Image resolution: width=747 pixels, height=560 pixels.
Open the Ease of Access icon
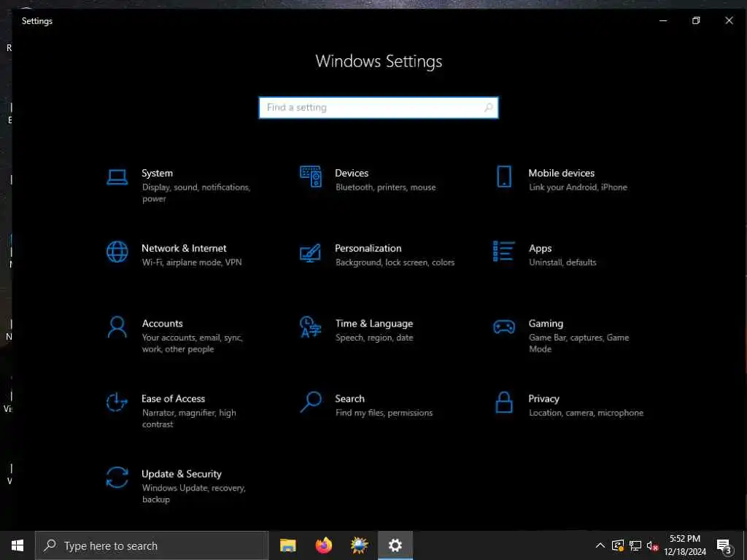[117, 402]
